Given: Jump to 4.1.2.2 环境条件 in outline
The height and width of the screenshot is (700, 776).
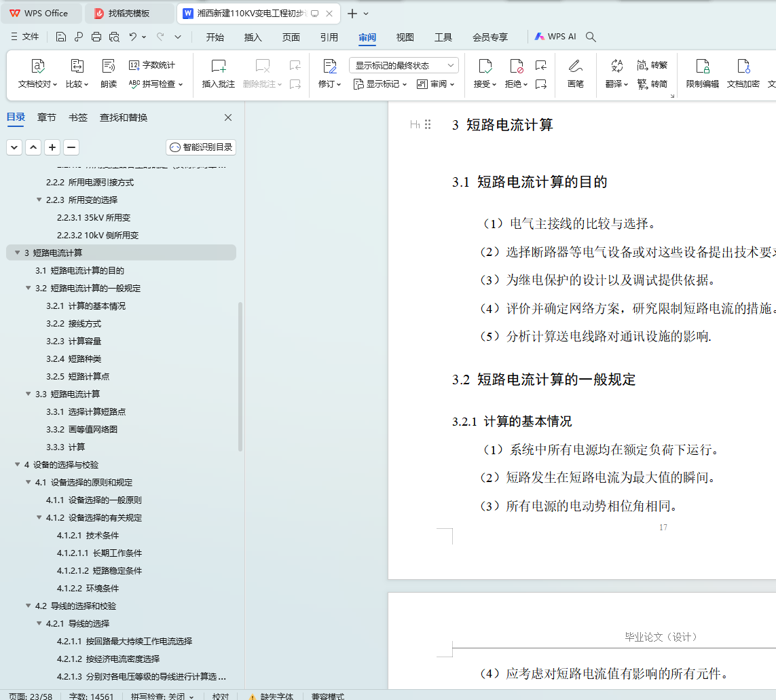Looking at the screenshot, I should pyautogui.click(x=88, y=588).
